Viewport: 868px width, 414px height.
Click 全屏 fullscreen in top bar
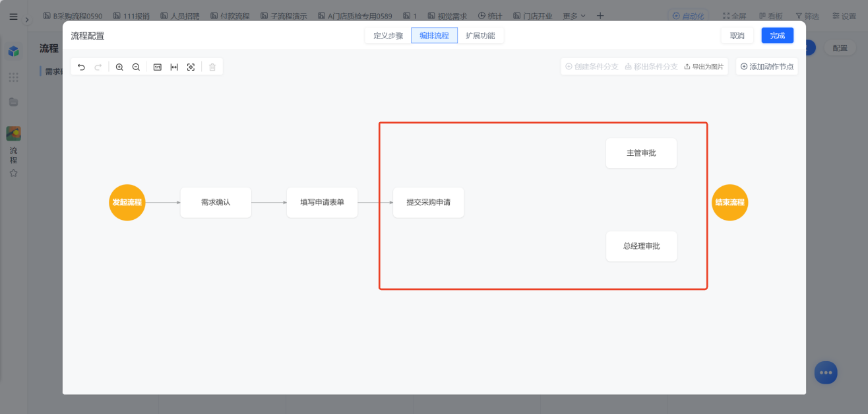point(736,16)
